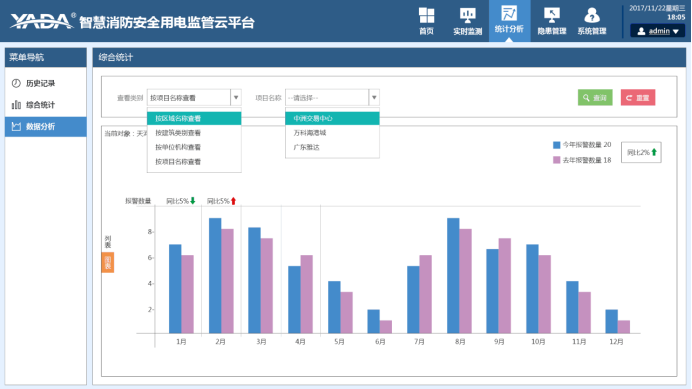The height and width of the screenshot is (389, 692).
Task: Click the green 查询 search button
Action: click(595, 98)
